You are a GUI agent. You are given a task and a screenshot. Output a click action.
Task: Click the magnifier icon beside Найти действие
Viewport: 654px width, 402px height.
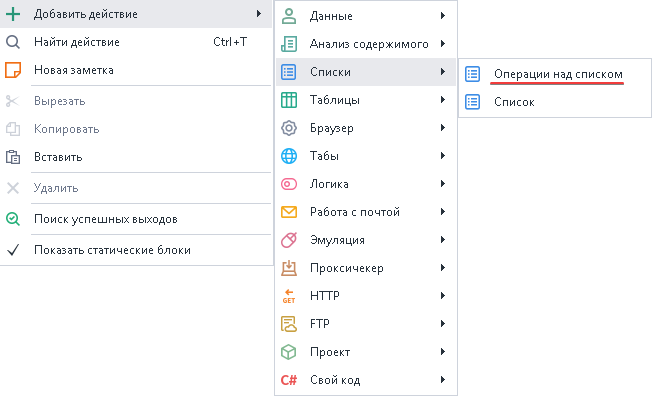(13, 42)
